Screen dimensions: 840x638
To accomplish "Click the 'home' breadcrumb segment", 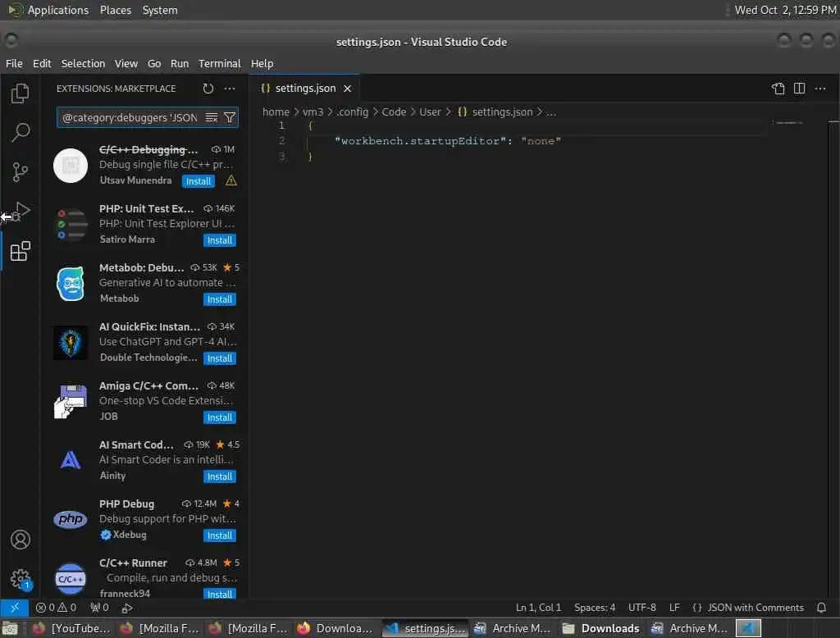I will 276,112.
